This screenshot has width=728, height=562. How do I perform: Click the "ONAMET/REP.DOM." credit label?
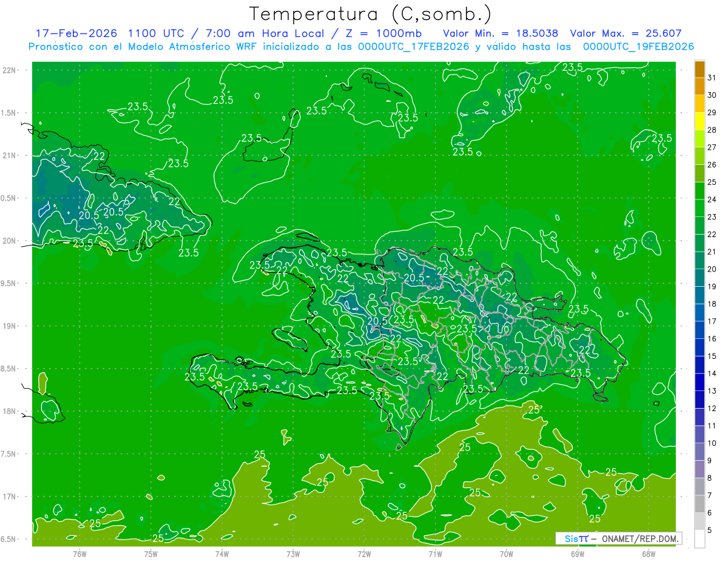641,538
